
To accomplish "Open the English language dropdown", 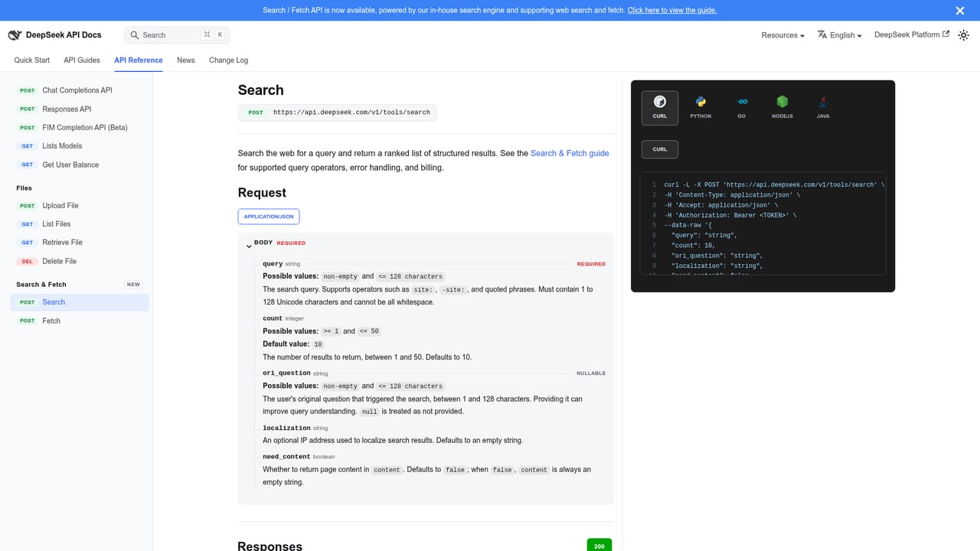I will point(840,35).
